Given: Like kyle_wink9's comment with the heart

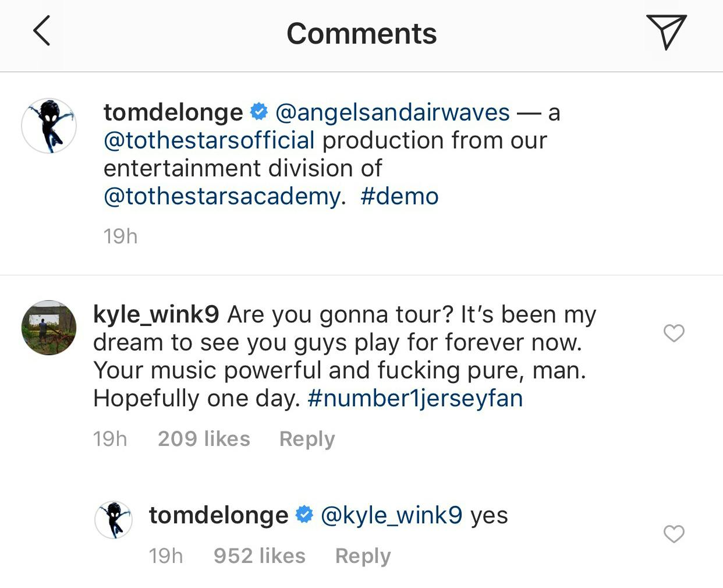Looking at the screenshot, I should pos(674,333).
